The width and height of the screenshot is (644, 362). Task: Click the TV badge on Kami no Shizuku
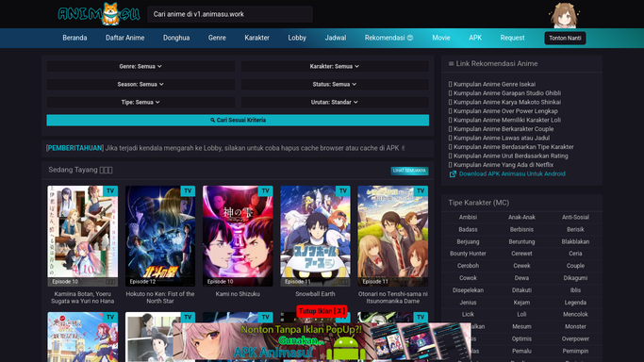[265, 190]
